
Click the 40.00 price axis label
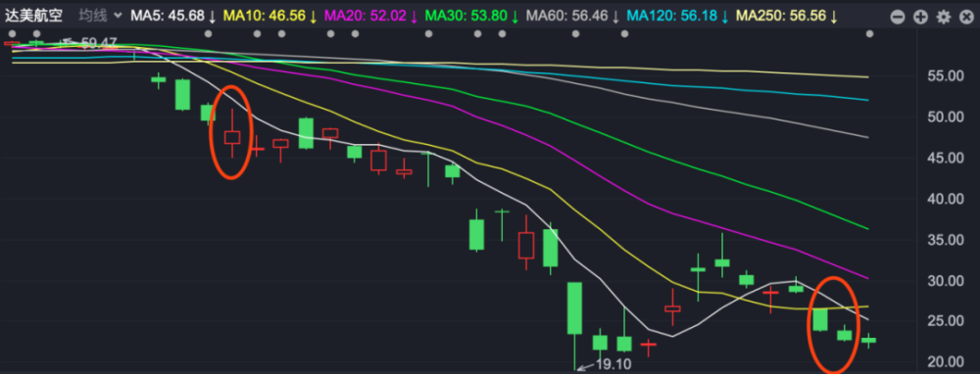tap(946, 199)
